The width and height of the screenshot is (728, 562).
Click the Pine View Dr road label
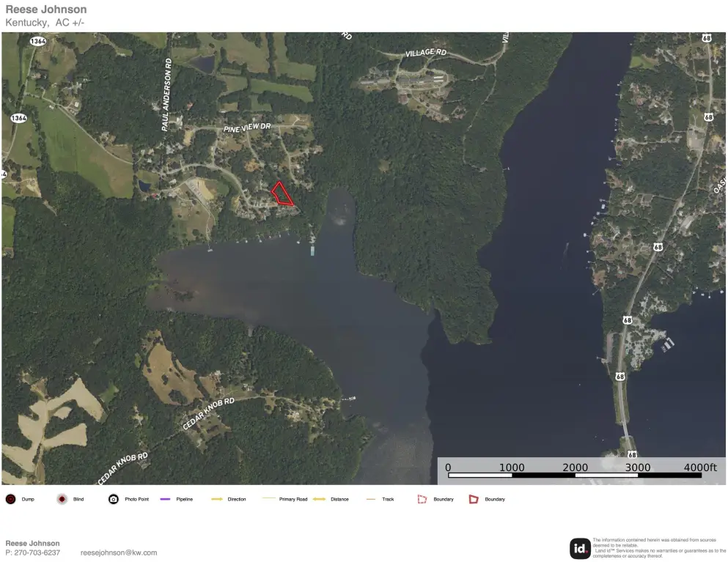pyautogui.click(x=247, y=127)
